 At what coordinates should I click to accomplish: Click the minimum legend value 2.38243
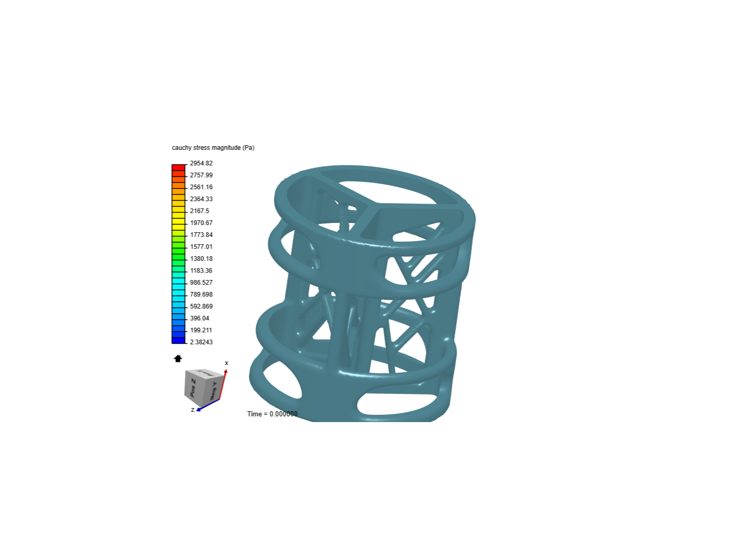click(201, 342)
